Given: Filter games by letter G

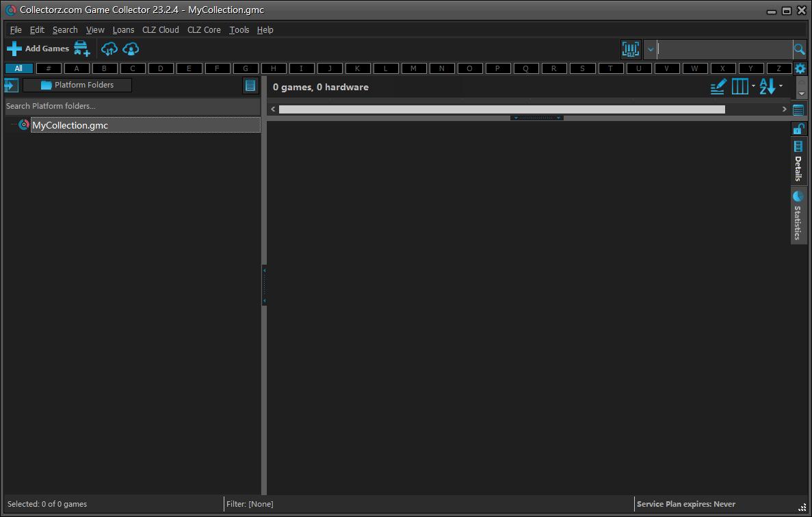Looking at the screenshot, I should tap(246, 68).
